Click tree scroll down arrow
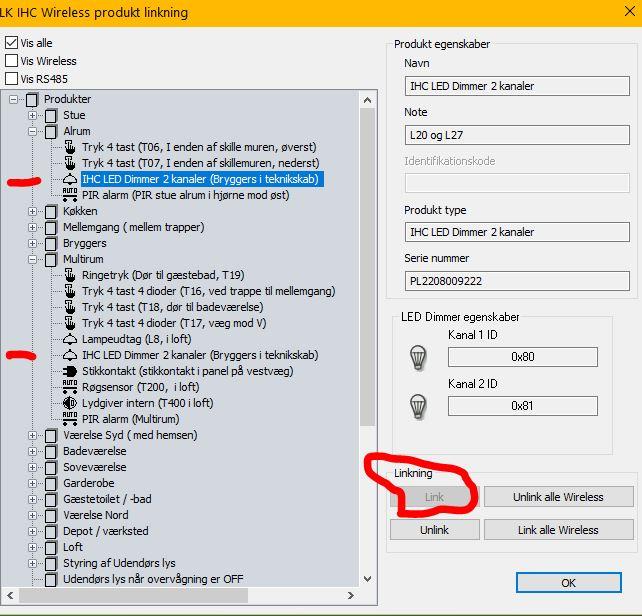Screen dimensions: 642x616 click(x=367, y=579)
